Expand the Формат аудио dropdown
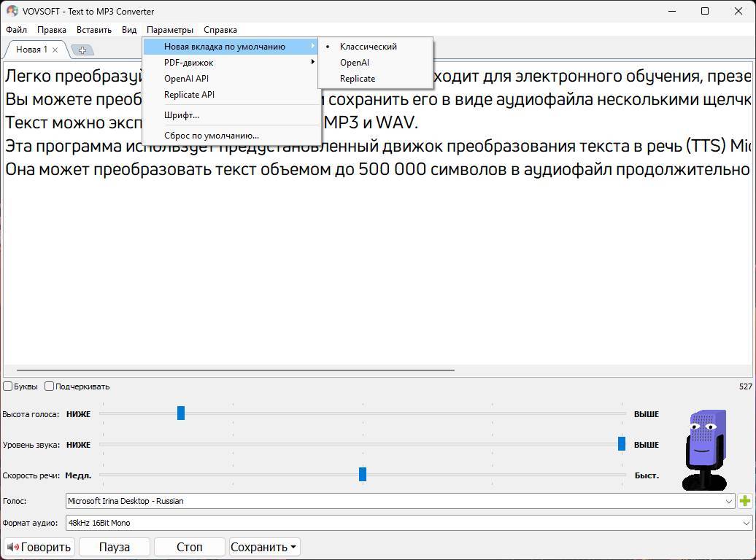 [x=409, y=523]
